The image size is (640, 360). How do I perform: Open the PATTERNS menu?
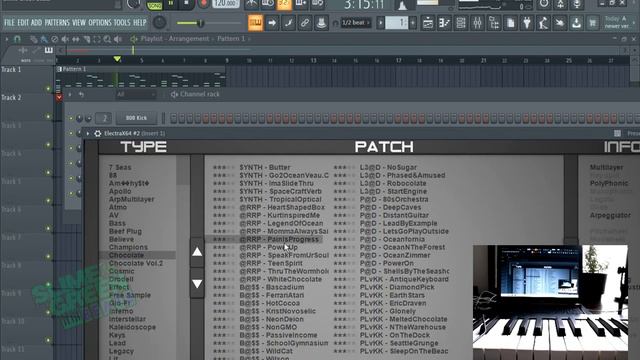57,22
